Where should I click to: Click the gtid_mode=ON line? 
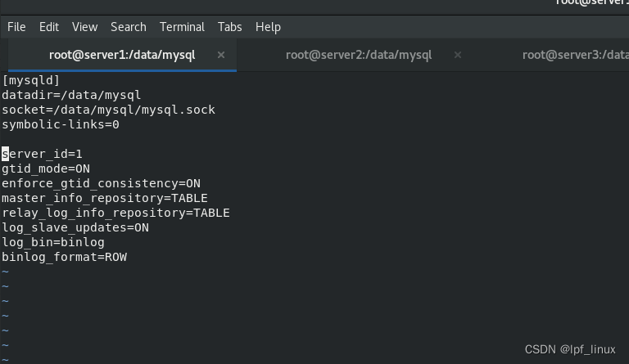pyautogui.click(x=46, y=169)
